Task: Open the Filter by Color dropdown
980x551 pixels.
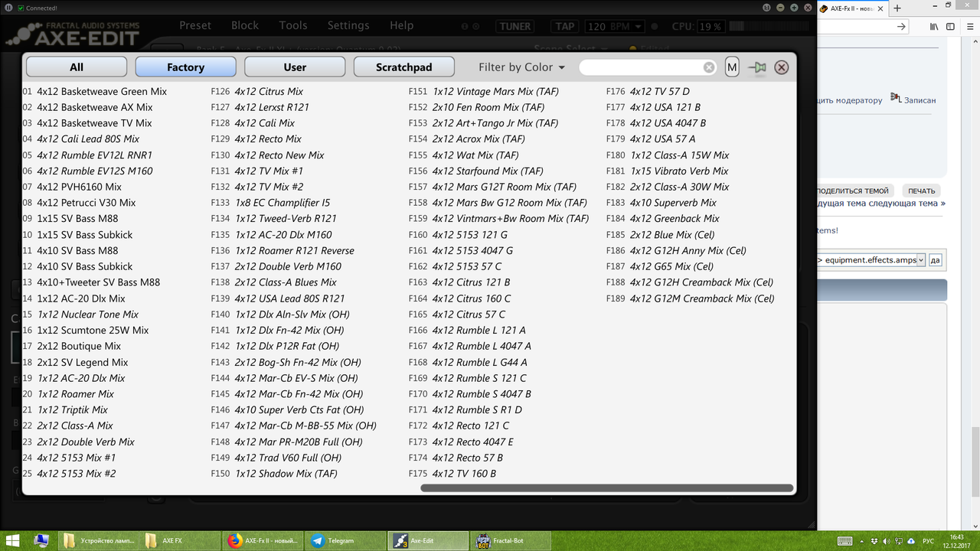Action: [521, 67]
